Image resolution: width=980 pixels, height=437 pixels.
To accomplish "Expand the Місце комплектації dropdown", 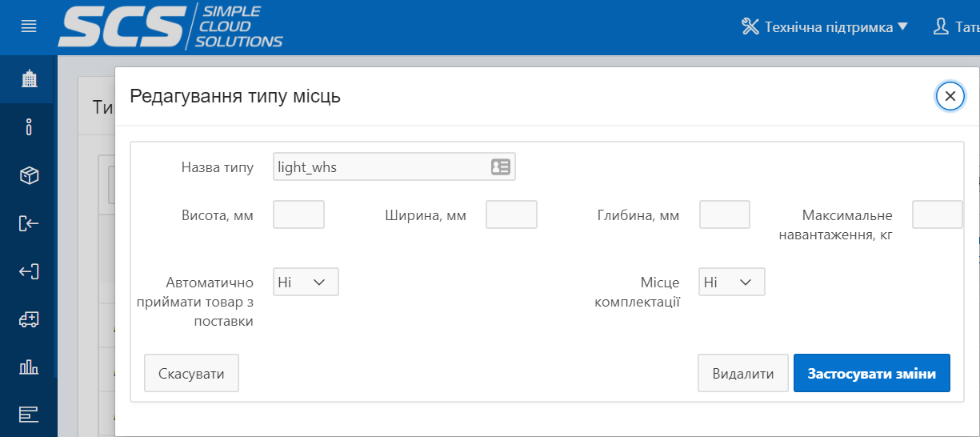I will [731, 282].
